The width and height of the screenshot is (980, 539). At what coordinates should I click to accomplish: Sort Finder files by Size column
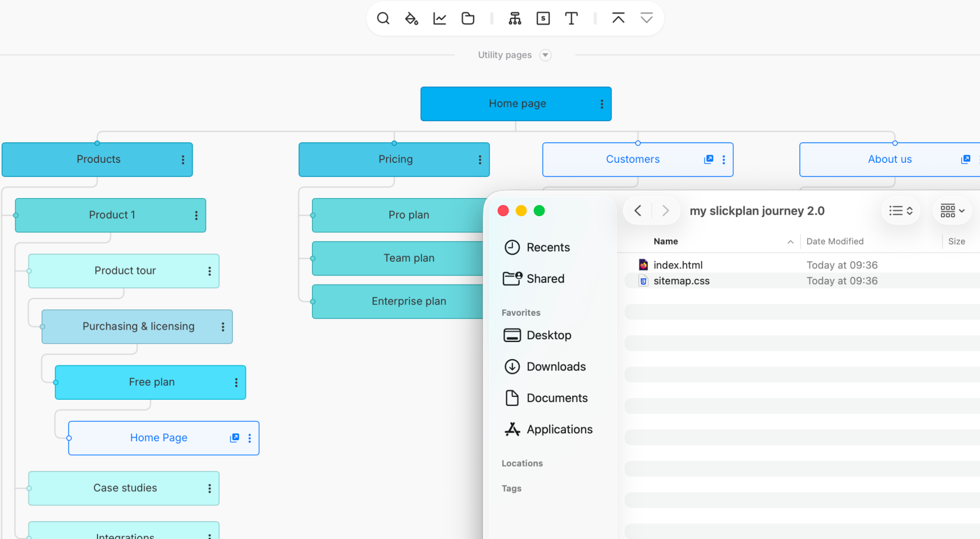pos(956,242)
